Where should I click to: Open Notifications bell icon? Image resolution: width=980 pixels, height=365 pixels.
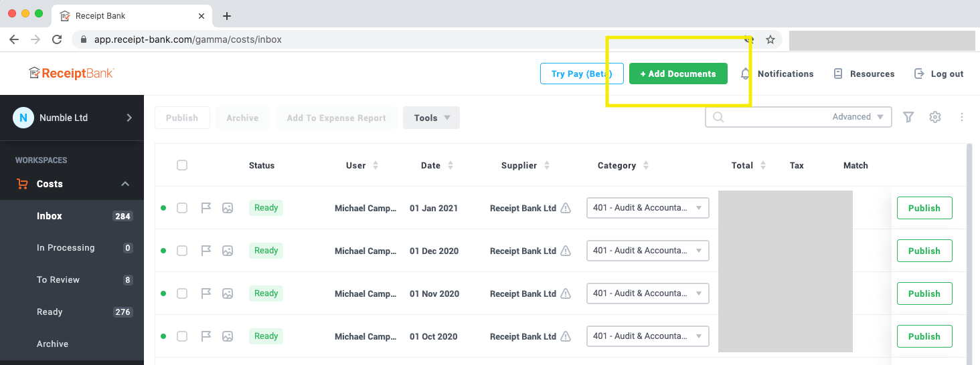(x=745, y=74)
